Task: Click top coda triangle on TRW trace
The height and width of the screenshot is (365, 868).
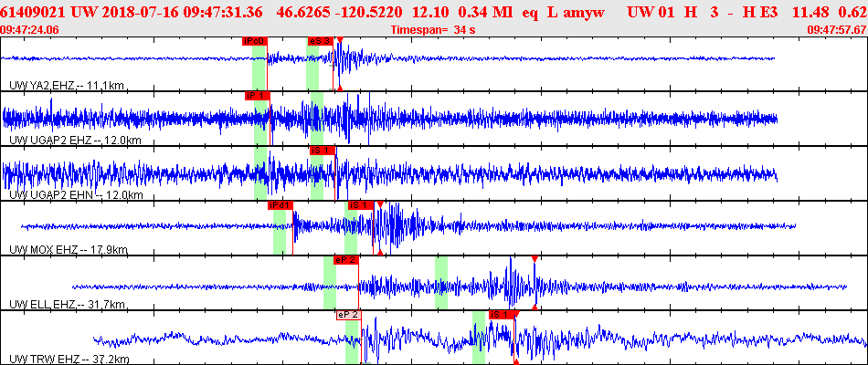Action: coord(516,314)
